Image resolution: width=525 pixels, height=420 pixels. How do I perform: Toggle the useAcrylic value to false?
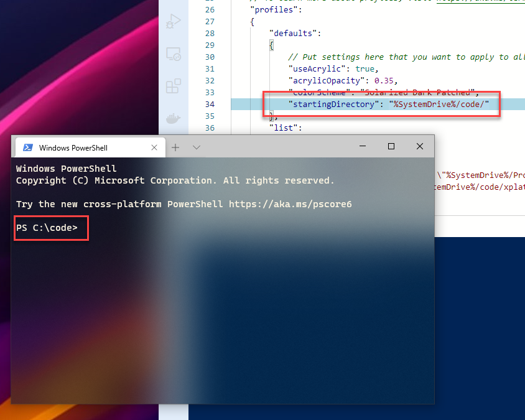(365, 68)
